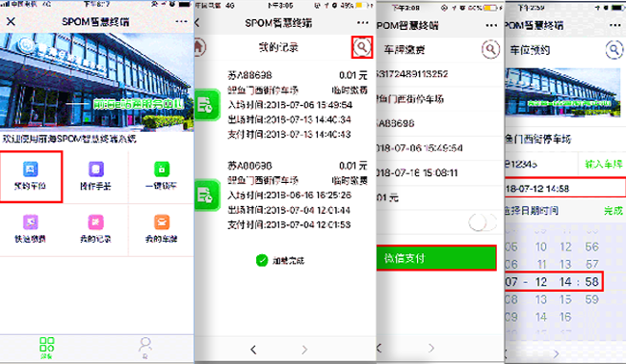The width and height of the screenshot is (626, 364).
Task: Open the three-dot menu on 我的记录 screen
Action: tap(362, 23)
